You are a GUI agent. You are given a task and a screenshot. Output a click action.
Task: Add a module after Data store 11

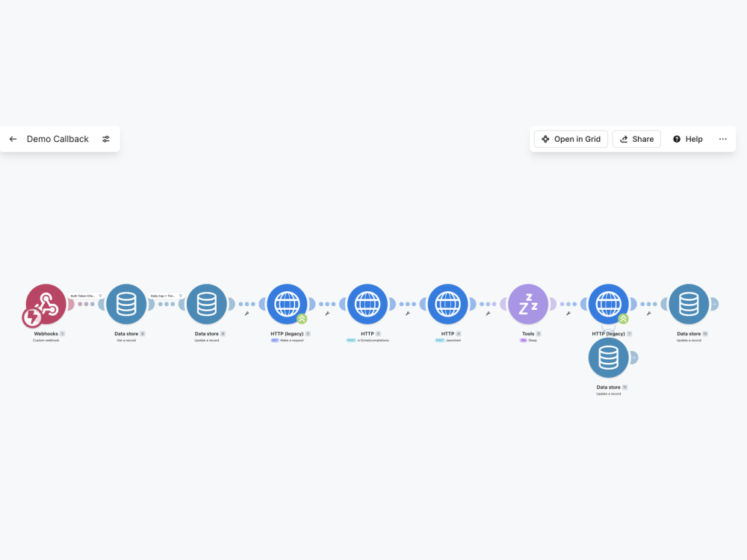633,357
